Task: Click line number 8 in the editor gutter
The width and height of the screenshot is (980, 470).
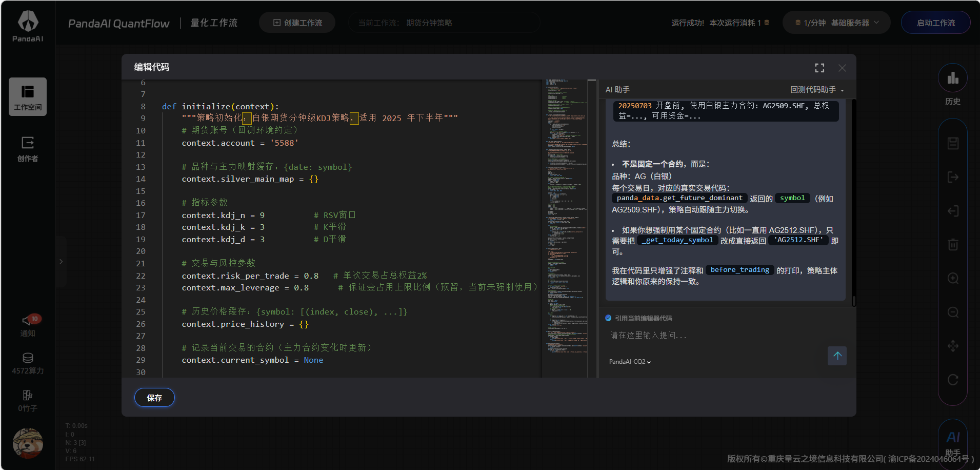Action: coord(143,107)
